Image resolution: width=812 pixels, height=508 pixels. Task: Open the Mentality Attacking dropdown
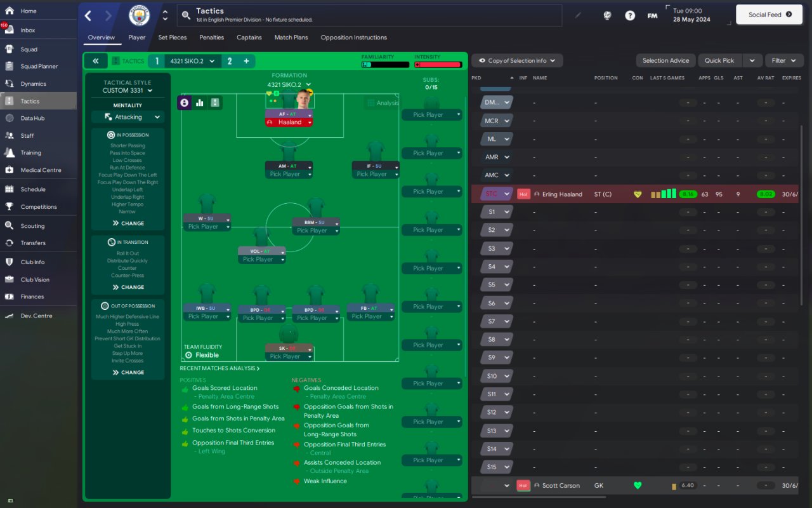click(x=128, y=117)
